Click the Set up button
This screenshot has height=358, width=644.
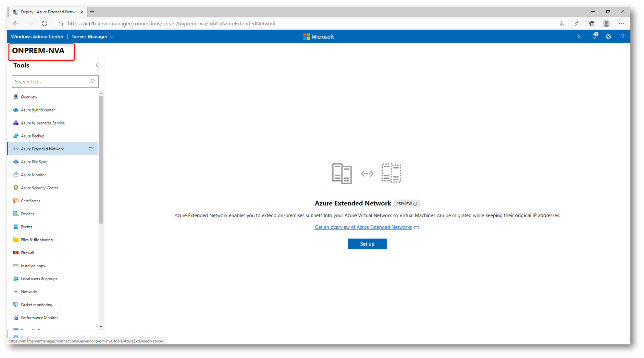[x=367, y=244]
